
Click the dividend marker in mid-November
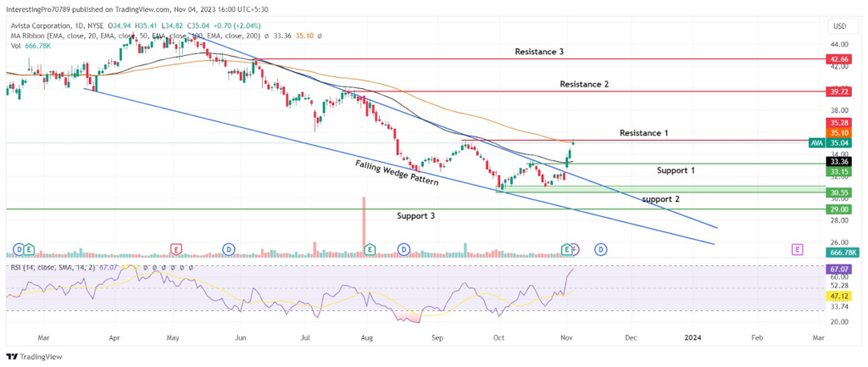tap(600, 250)
